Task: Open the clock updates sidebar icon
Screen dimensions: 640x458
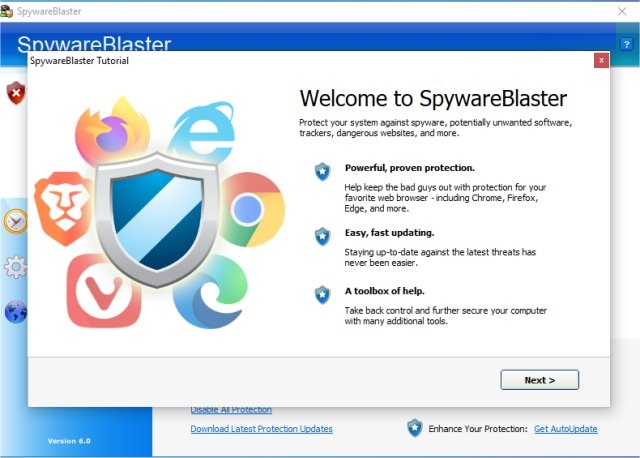Action: click(x=16, y=221)
